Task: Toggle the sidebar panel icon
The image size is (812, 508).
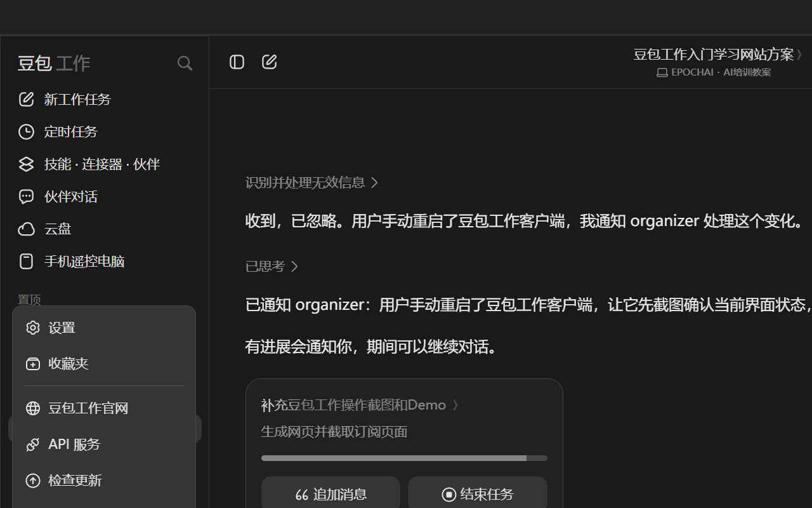Action: (x=237, y=62)
